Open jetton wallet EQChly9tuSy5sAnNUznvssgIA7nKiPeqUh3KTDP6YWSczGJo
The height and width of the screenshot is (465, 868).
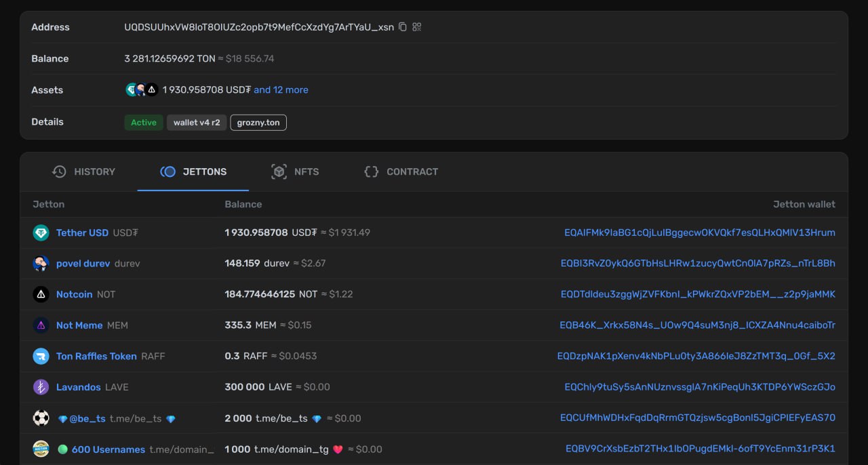tap(700, 387)
